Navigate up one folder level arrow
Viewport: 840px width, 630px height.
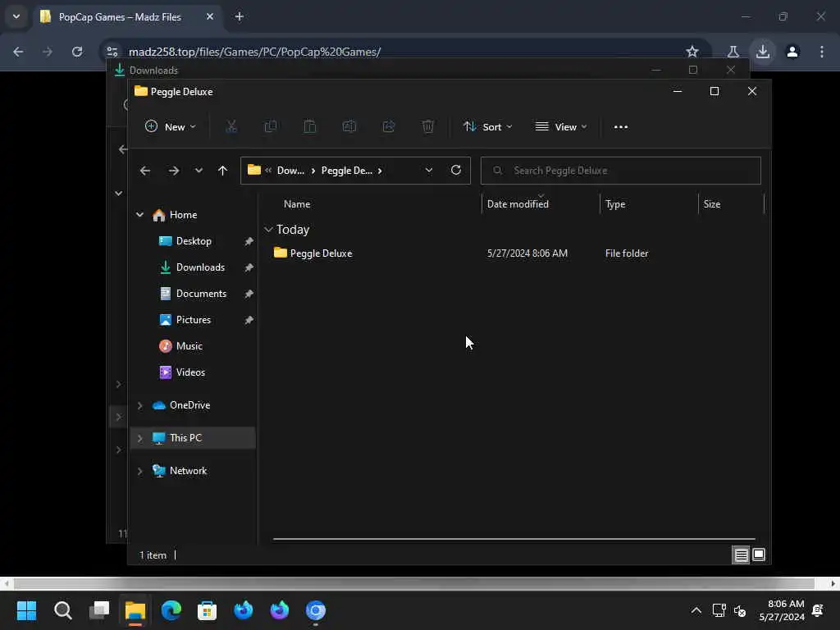223,171
